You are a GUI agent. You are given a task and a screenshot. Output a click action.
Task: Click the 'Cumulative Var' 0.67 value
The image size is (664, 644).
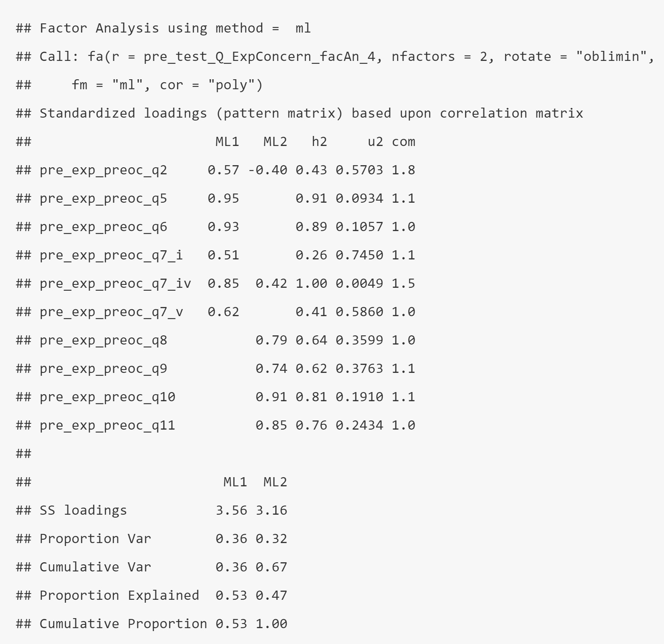tap(271, 567)
